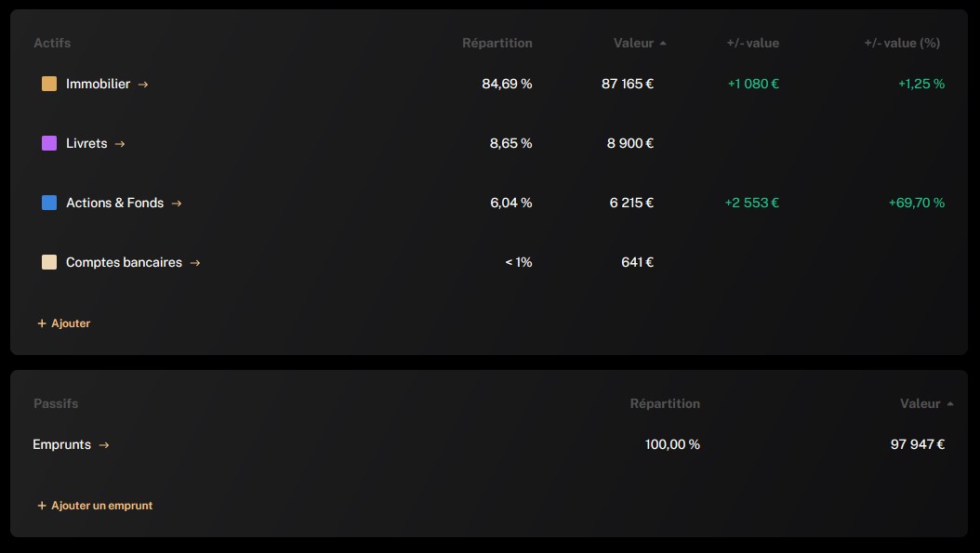Click the arrow icon beside Livrets
Viewport: 980px width, 553px height.
click(x=120, y=144)
